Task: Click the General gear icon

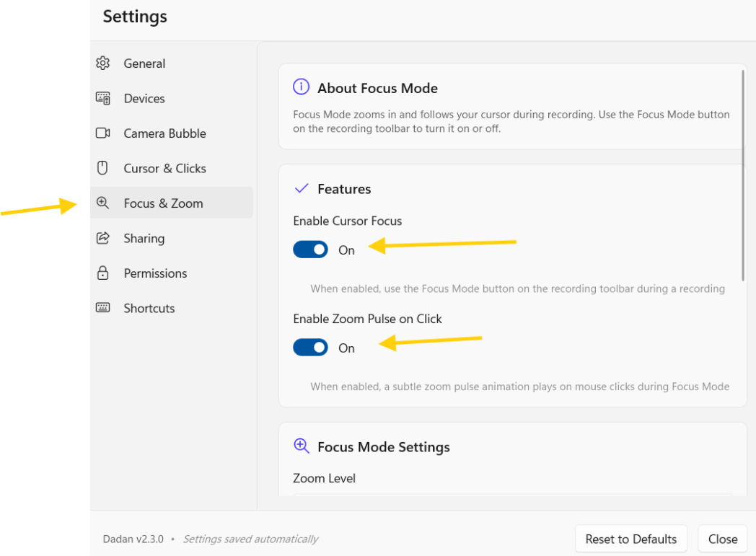Action: [102, 63]
